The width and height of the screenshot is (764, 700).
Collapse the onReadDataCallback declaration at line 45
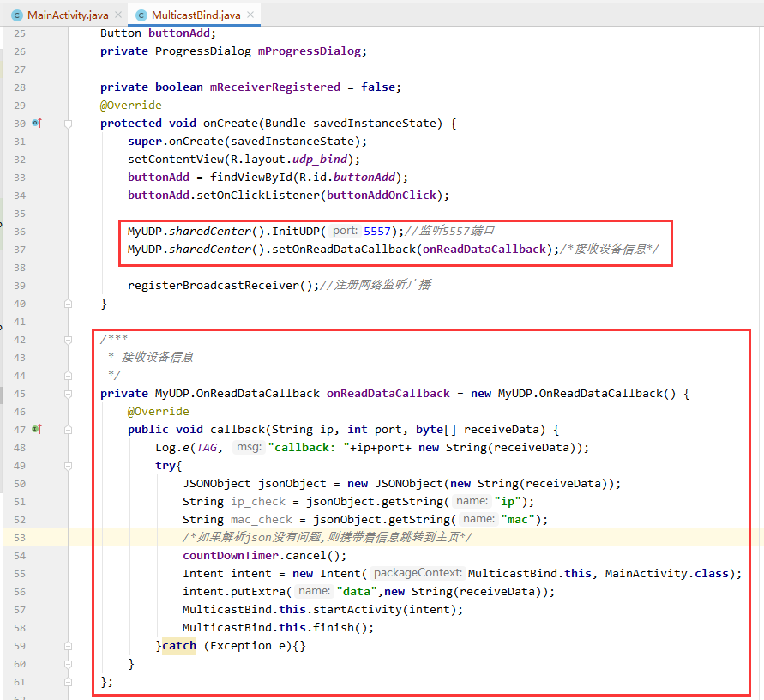(69, 394)
